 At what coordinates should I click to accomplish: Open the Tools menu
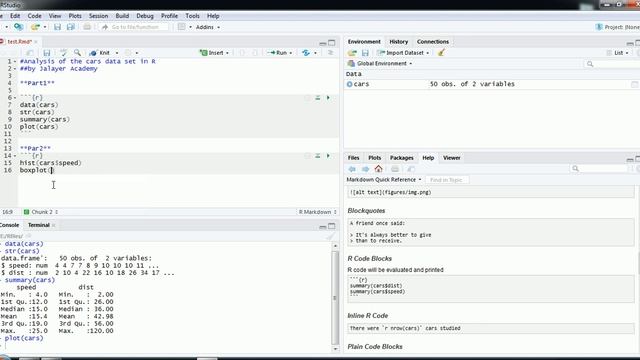click(x=192, y=16)
